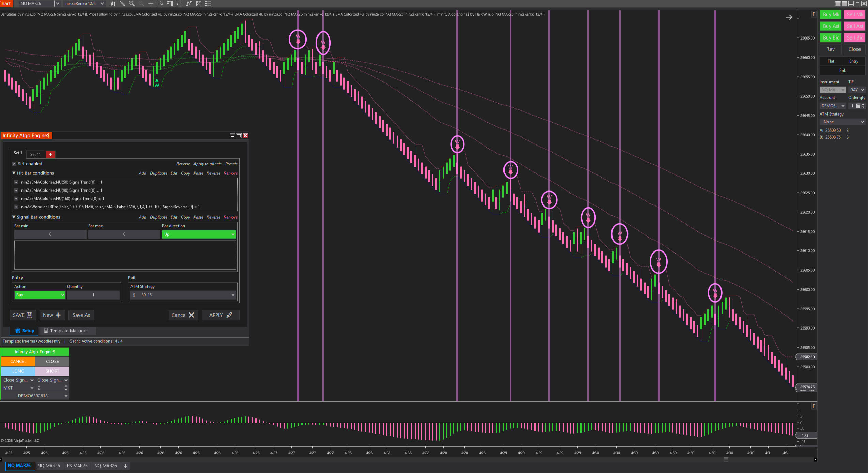Click the Quantity input field

coord(93,295)
